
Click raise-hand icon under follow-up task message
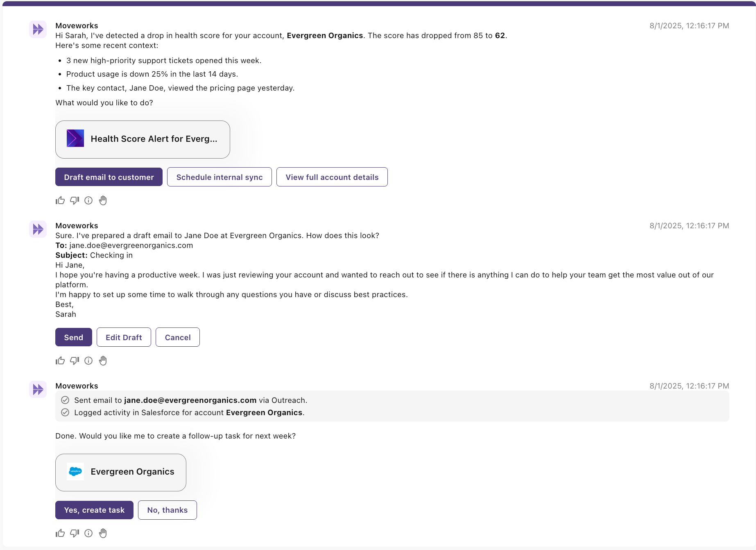103,533
